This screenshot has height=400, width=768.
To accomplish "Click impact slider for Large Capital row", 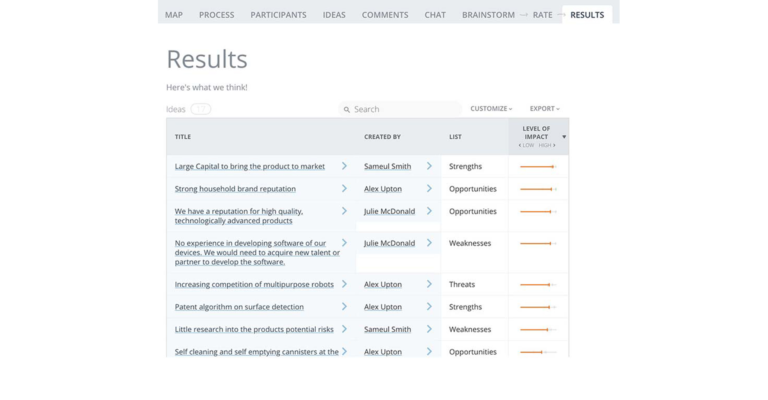I will click(x=538, y=166).
